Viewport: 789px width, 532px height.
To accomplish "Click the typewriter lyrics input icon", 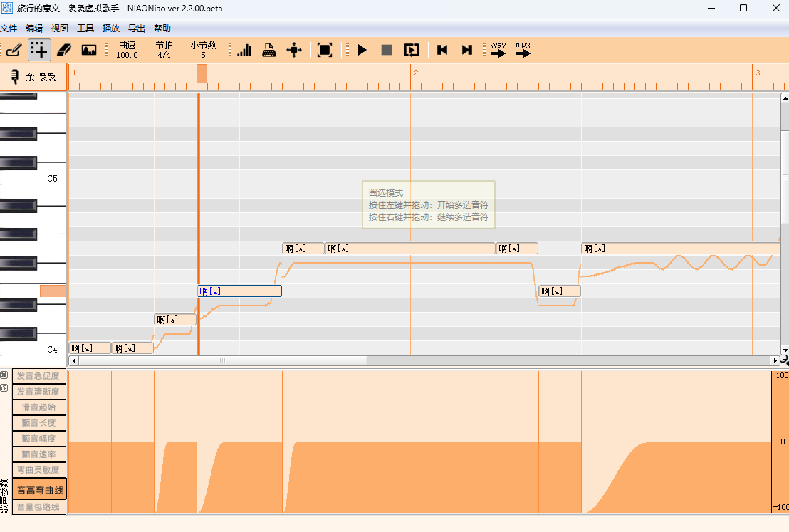I will tap(269, 50).
